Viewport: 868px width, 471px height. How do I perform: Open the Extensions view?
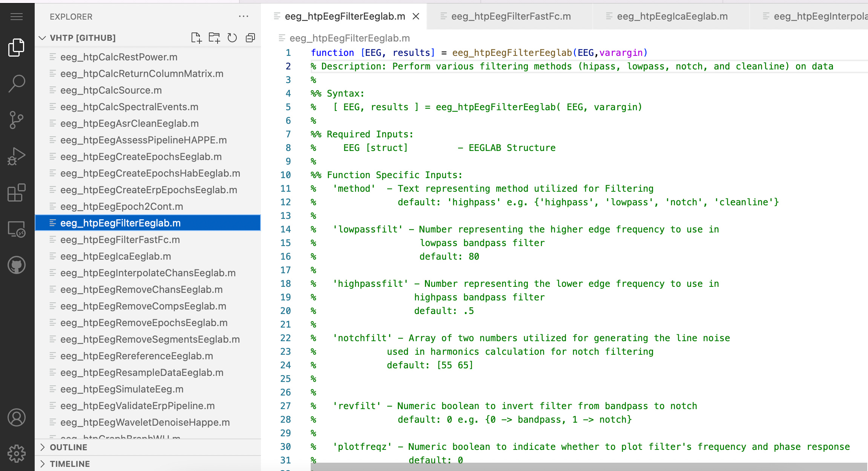17,192
